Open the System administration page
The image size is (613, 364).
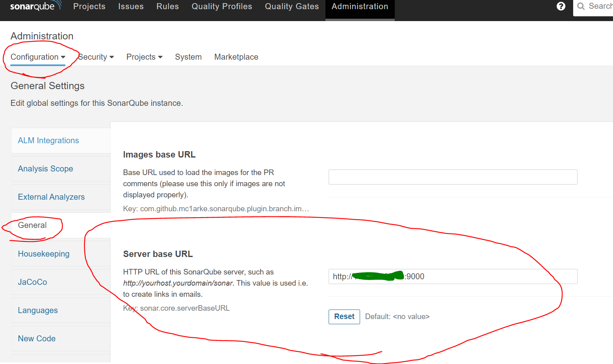(188, 57)
